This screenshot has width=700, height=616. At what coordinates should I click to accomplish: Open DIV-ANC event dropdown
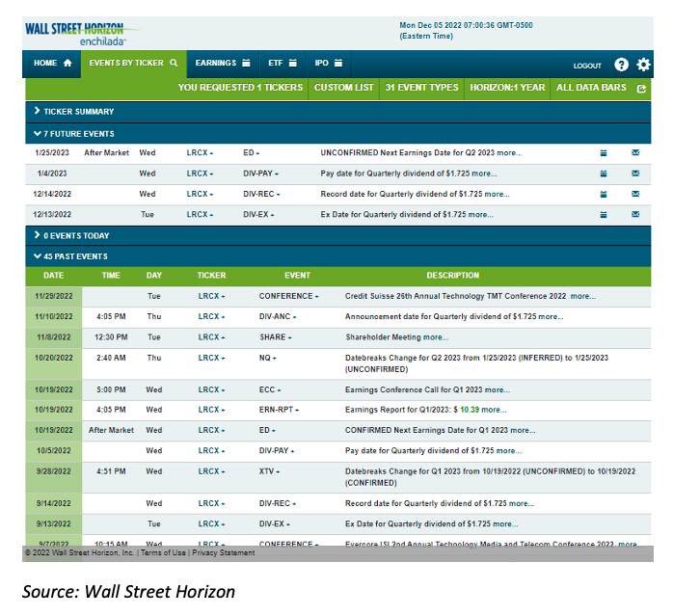(278, 316)
